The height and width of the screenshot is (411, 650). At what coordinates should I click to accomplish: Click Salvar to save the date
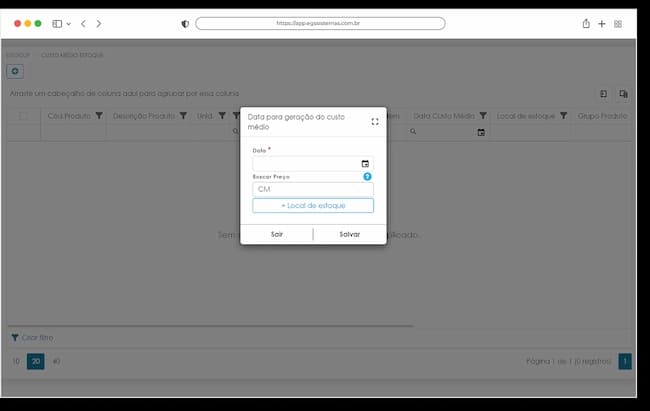pos(349,234)
